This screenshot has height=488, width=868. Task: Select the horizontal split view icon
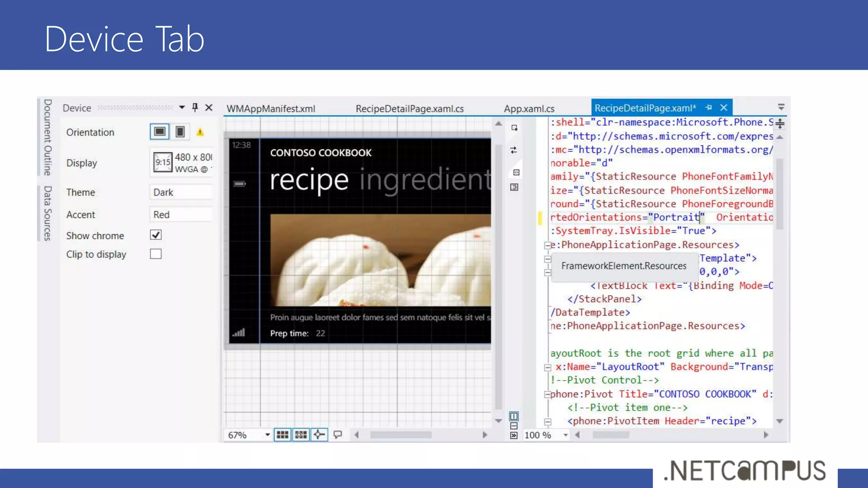click(514, 426)
